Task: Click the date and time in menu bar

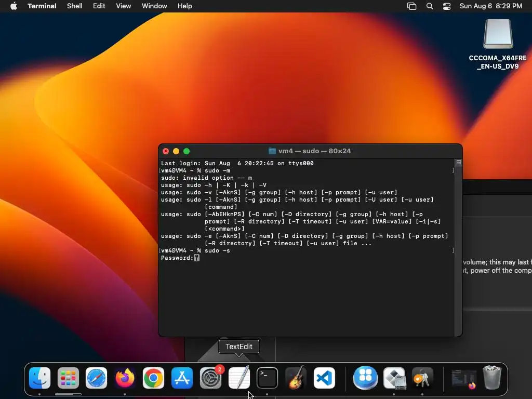Action: point(490,6)
